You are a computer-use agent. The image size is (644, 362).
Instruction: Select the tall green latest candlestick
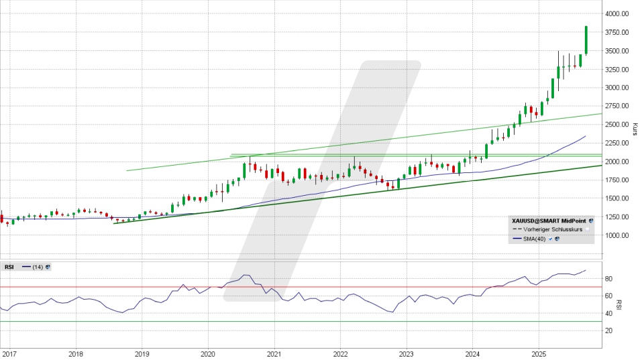click(586, 40)
